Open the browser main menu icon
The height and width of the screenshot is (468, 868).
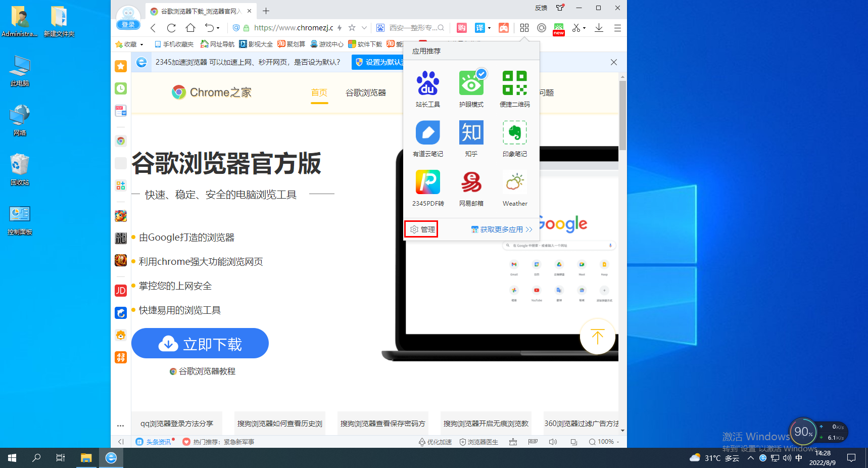tap(617, 28)
